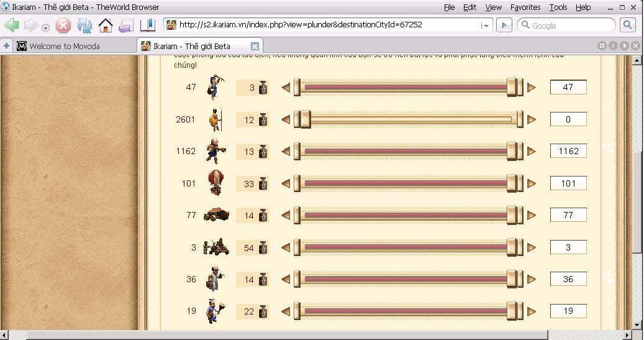Switch to the Welcome to Movoda tab
Viewport: 644px width, 340px height.
click(75, 46)
